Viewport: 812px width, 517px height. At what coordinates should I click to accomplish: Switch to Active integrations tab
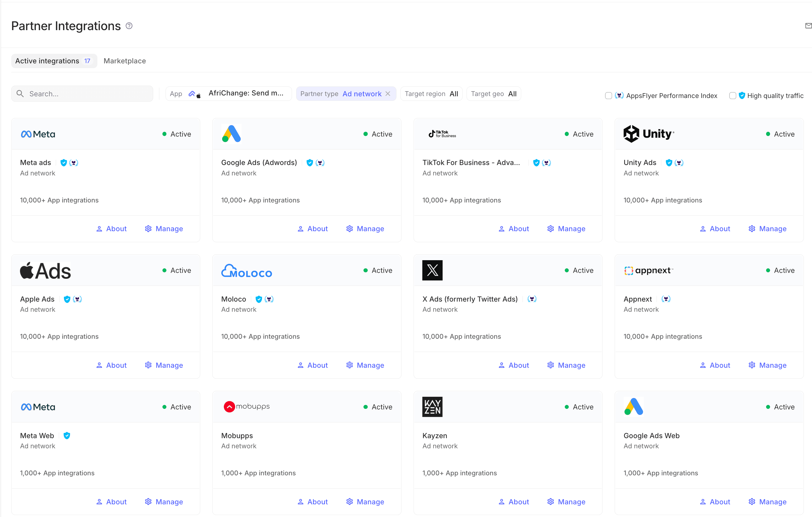click(54, 61)
